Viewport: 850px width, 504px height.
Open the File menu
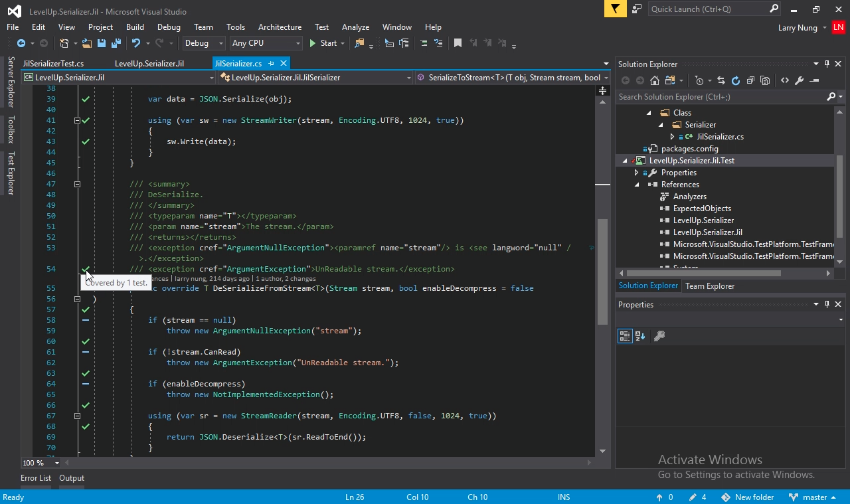(x=13, y=27)
